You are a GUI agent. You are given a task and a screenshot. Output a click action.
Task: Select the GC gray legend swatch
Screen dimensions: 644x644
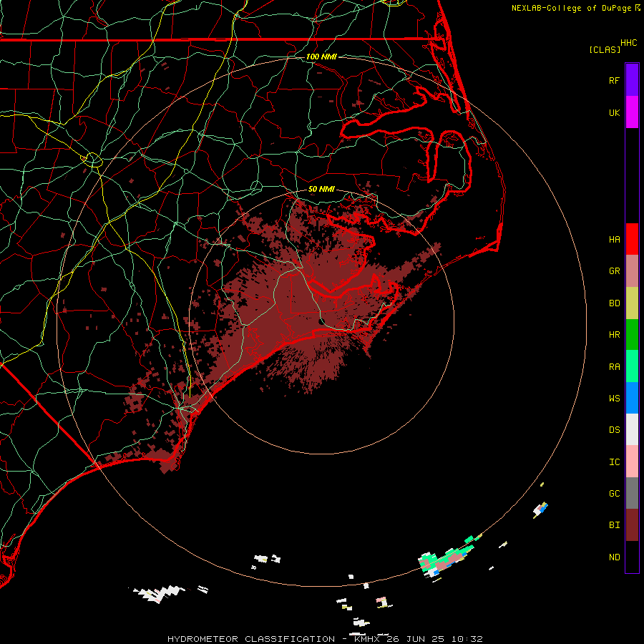pyautogui.click(x=632, y=493)
